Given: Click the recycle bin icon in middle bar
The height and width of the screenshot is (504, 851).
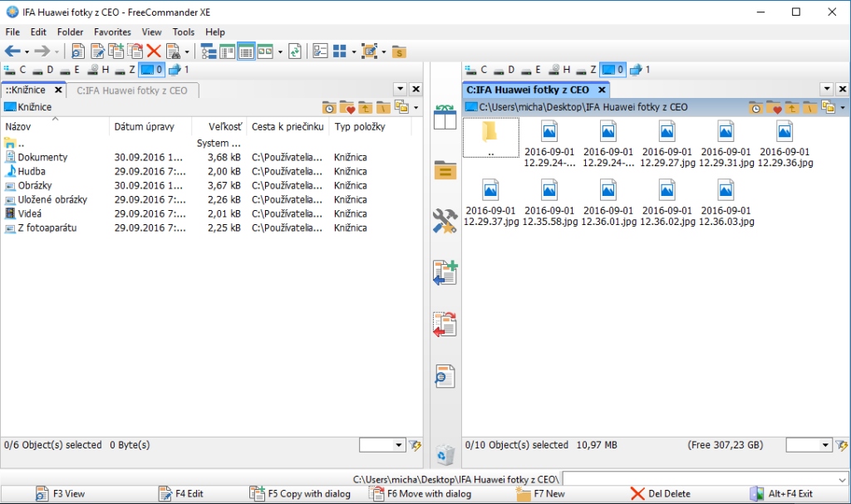Looking at the screenshot, I should tap(445, 454).
